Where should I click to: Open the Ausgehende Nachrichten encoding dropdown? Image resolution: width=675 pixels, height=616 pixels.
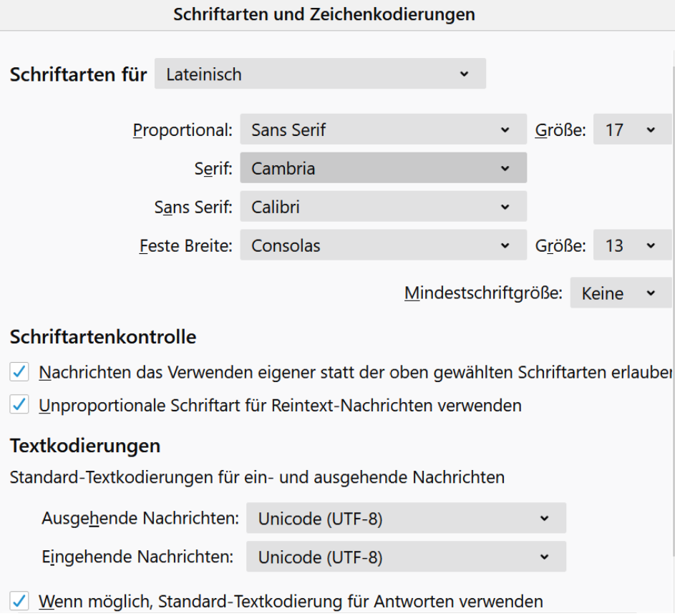(x=405, y=519)
